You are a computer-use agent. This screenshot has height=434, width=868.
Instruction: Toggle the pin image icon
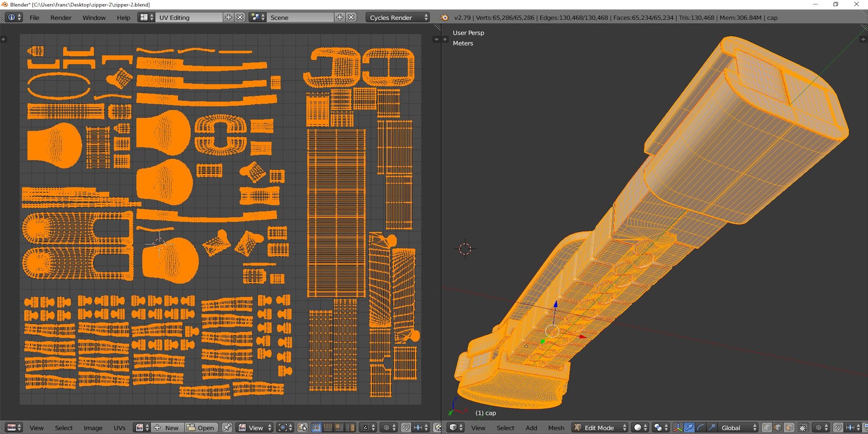227,427
